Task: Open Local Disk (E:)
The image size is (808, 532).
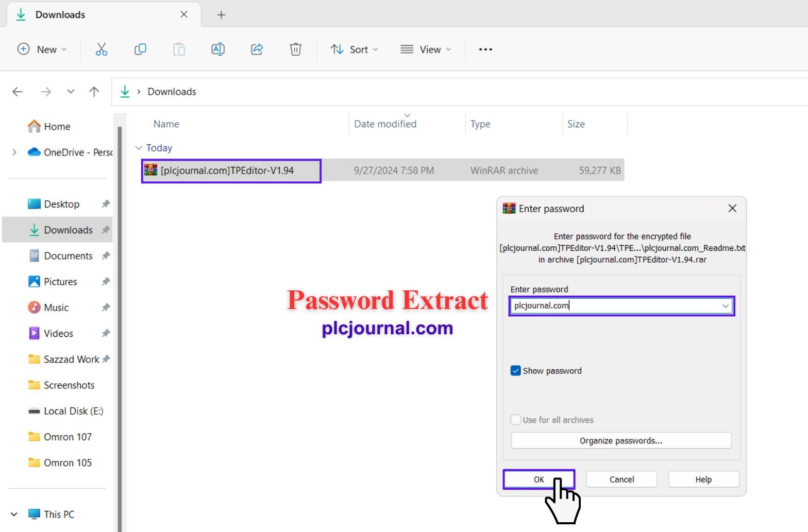Action: tap(66, 410)
